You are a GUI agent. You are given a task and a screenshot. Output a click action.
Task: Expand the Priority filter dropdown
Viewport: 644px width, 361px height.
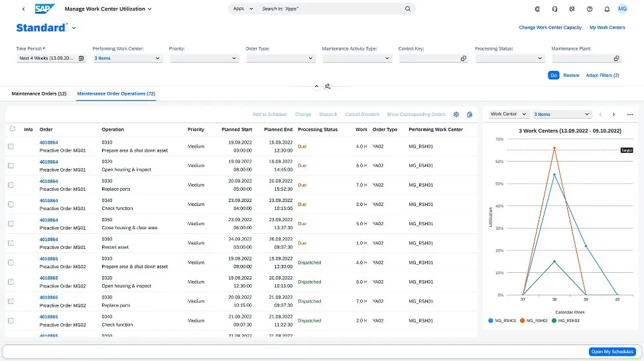click(x=234, y=58)
